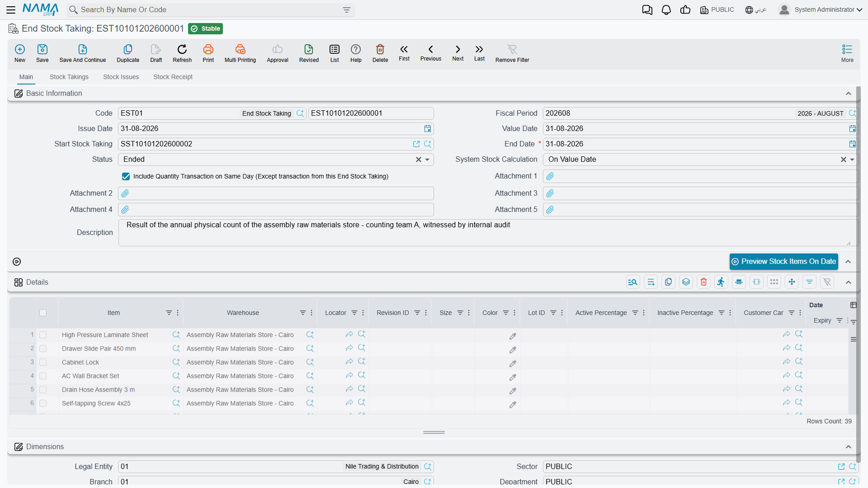Screen dimensions: 868x488
Task: Check the AC Wall Bracket Set row
Action: (x=43, y=376)
